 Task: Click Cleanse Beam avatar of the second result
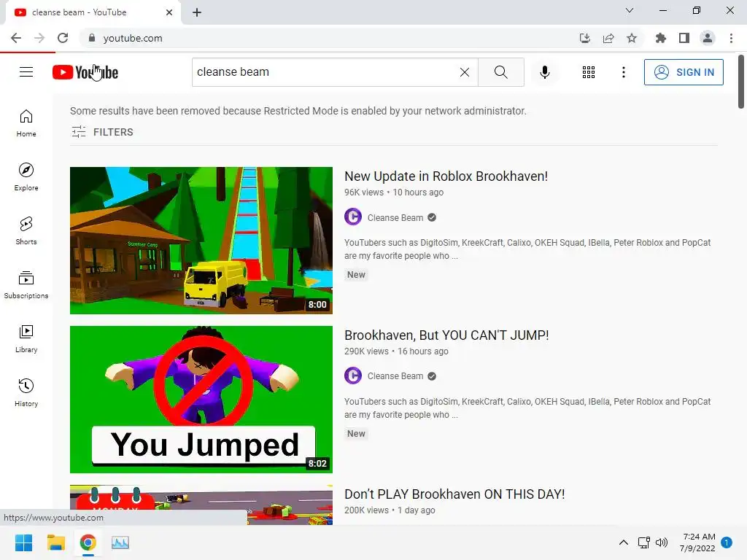(x=353, y=376)
